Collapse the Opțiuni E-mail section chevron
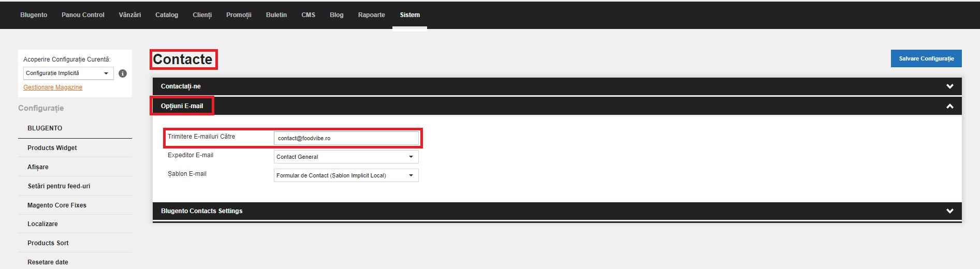Screen dimensions: 980x269 (x=950, y=106)
